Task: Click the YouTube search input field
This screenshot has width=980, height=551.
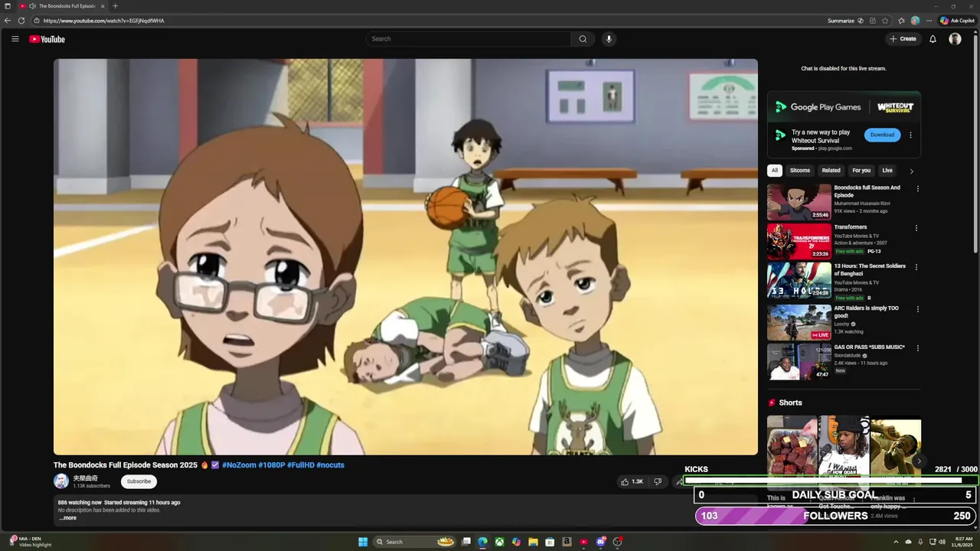Action: tap(469, 39)
